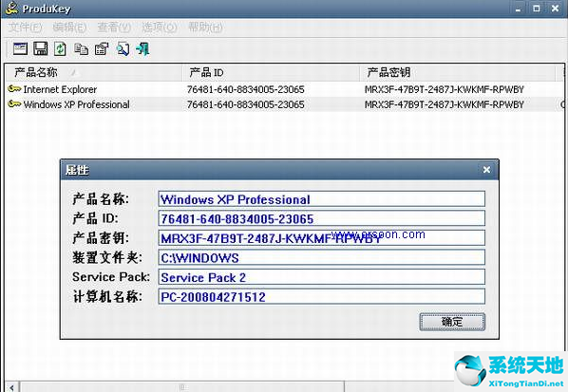This screenshot has height=392, width=568.
Task: Click the 产品密钥 field in dialog
Action: (x=322, y=238)
